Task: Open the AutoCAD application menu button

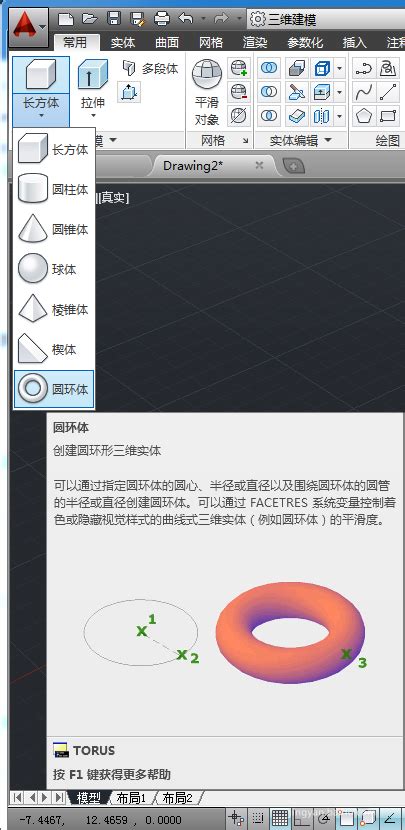Action: pyautogui.click(x=29, y=26)
